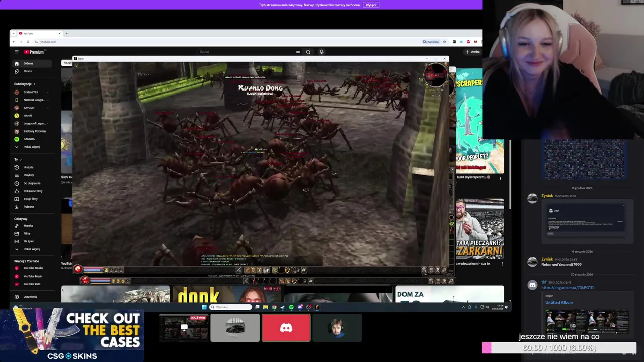Open Na żywo live section
The width and height of the screenshot is (644, 362).
pyautogui.click(x=32, y=241)
